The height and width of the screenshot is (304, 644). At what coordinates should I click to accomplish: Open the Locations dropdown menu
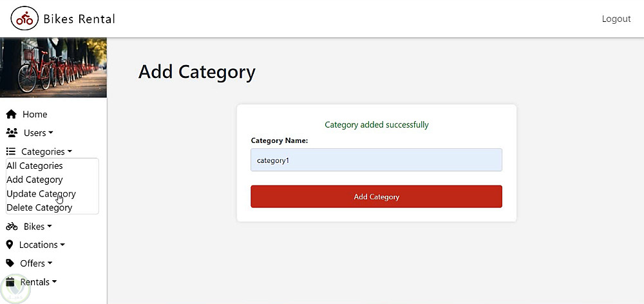(x=43, y=245)
